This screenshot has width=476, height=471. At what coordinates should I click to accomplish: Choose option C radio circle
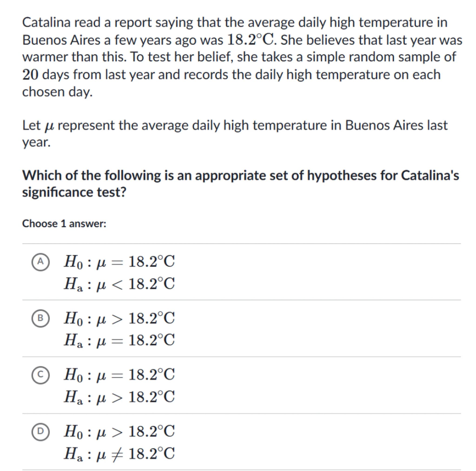[x=40, y=375]
